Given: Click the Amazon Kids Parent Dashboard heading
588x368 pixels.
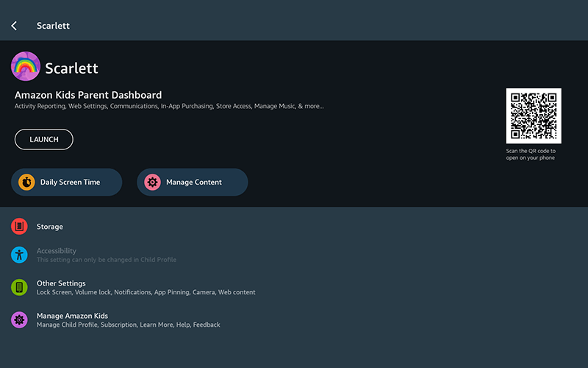Looking at the screenshot, I should pos(88,95).
